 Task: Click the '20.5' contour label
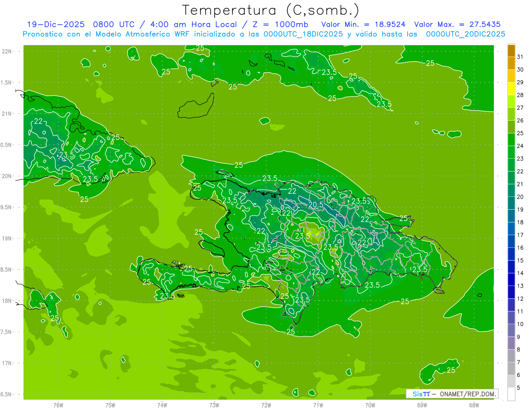tap(316, 204)
